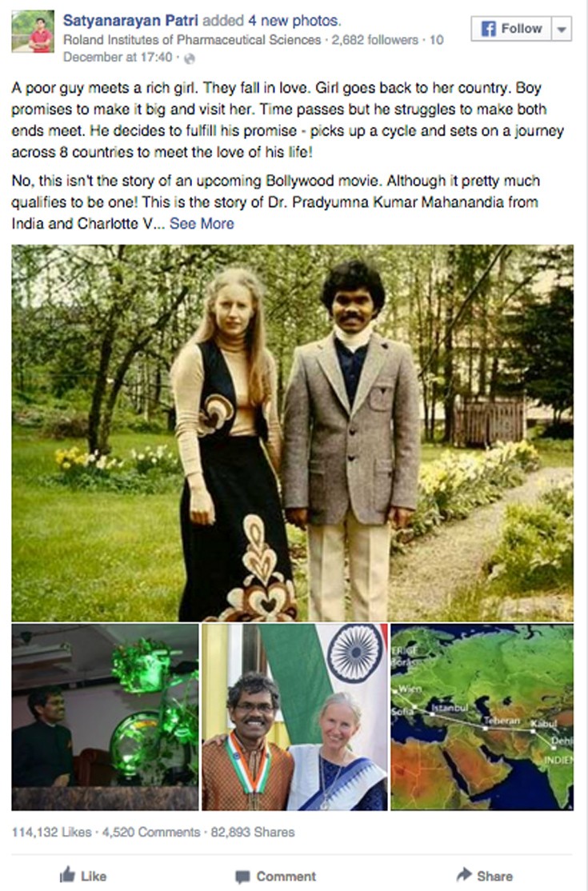
Task: View the 4,520 Comments
Action: click(151, 832)
